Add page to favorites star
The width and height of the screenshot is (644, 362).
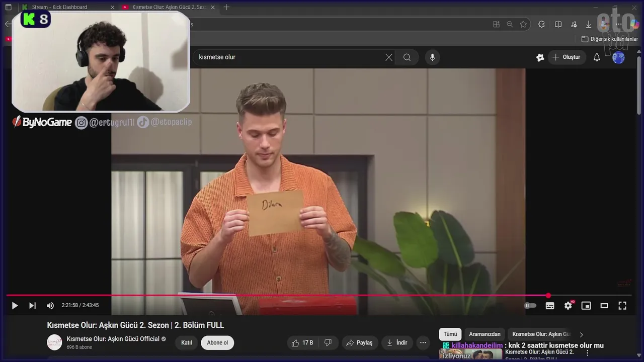523,24
